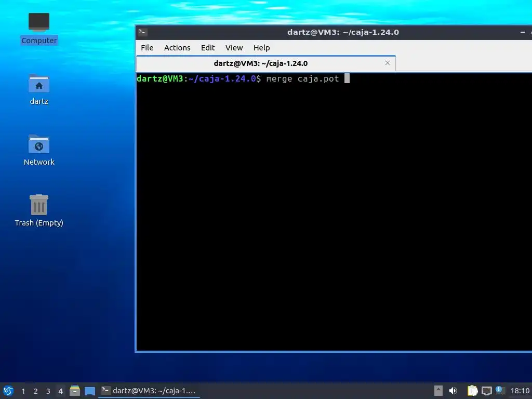This screenshot has width=532, height=399.
Task: Open the removable media eject tray icon
Action: click(438, 391)
